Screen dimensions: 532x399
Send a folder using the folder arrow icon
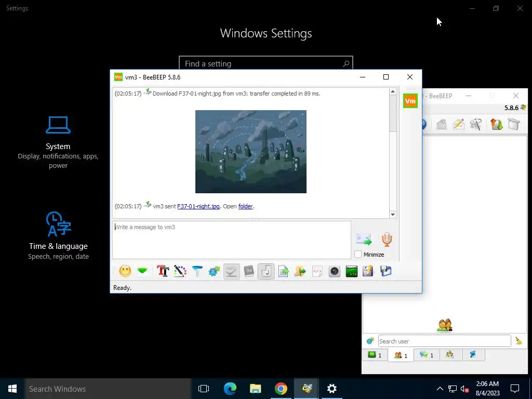[300, 271]
